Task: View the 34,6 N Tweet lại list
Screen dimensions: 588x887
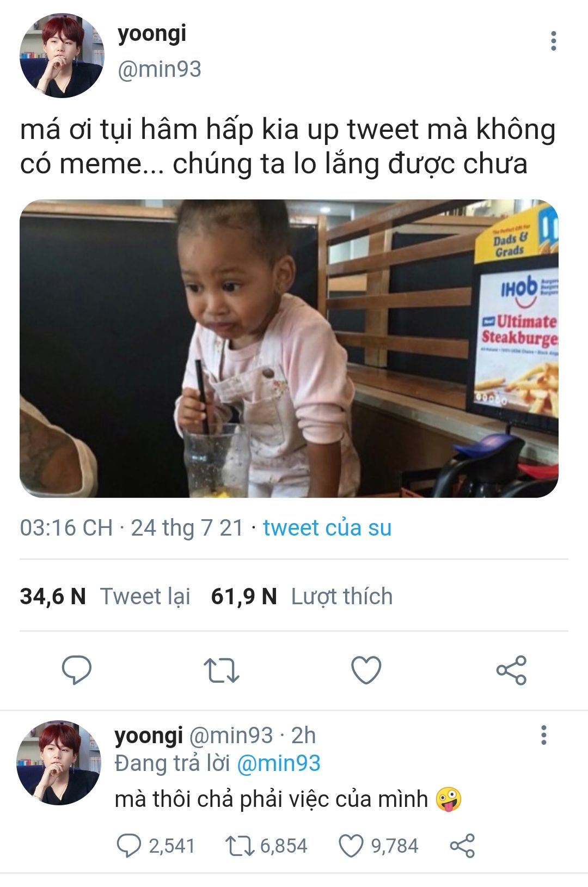Action: (x=105, y=596)
